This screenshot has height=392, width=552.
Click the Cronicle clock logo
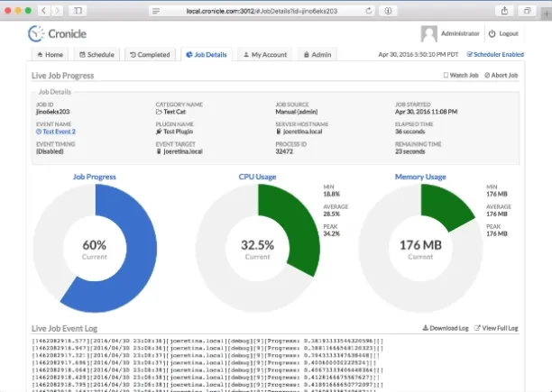pos(36,33)
